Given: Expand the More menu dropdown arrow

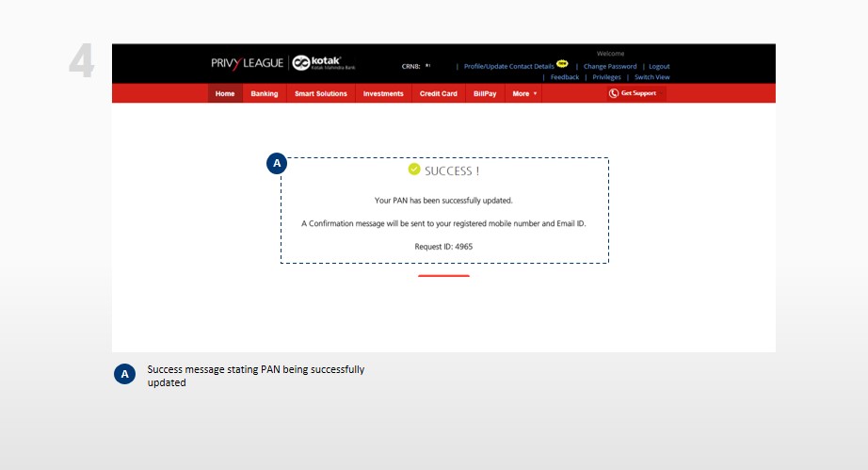Looking at the screenshot, I should pyautogui.click(x=535, y=93).
